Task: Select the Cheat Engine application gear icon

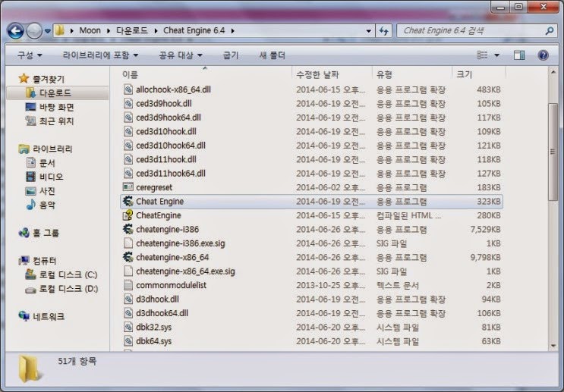Action: pos(128,201)
